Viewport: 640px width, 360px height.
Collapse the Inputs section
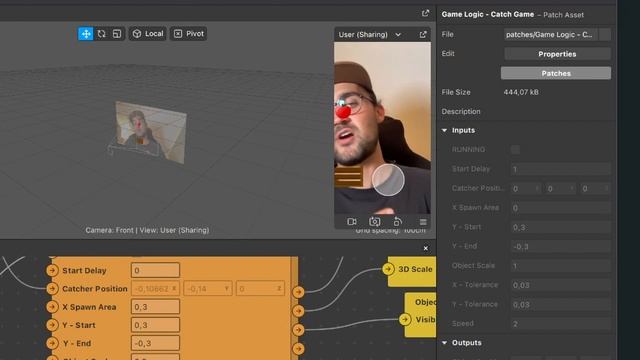444,130
